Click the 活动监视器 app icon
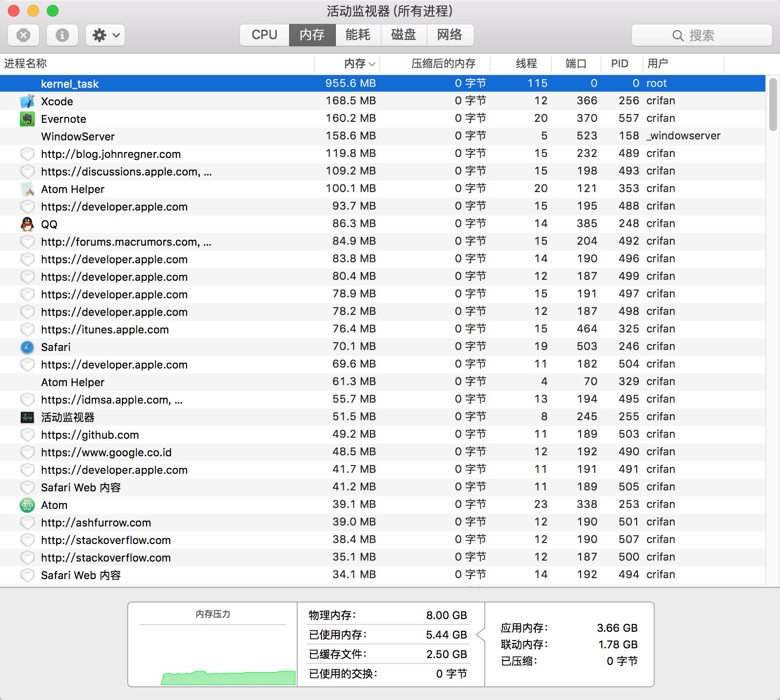The height and width of the screenshot is (700, 780). tap(27, 417)
